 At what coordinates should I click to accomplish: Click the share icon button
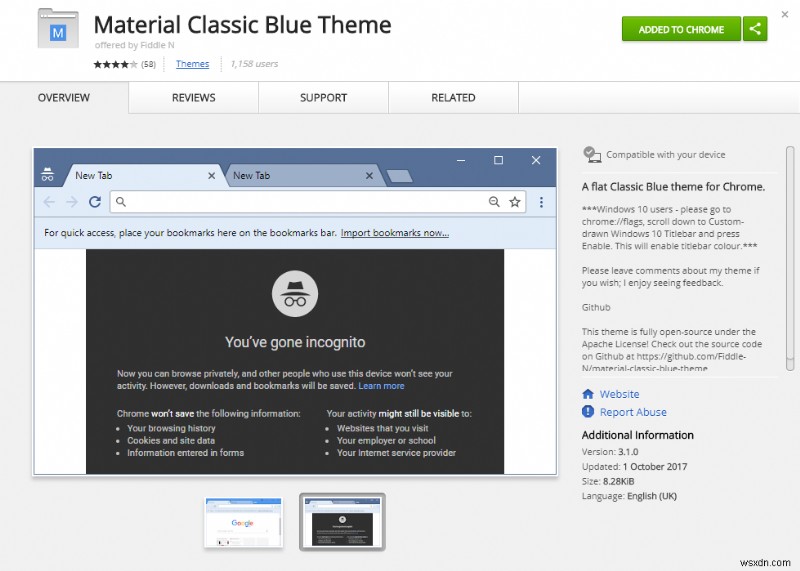click(x=755, y=29)
